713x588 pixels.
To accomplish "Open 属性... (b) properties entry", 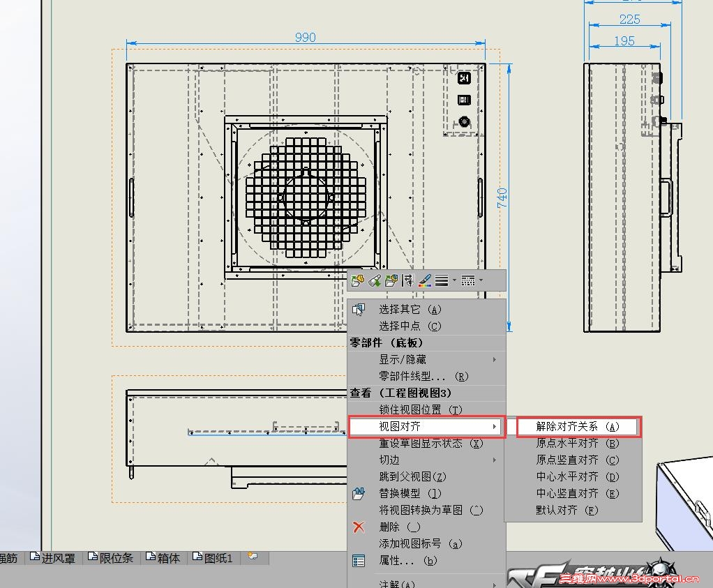I will (x=426, y=561).
